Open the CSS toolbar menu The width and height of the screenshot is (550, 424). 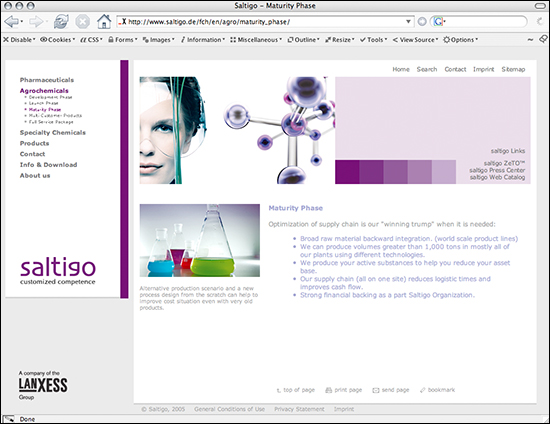coord(91,40)
